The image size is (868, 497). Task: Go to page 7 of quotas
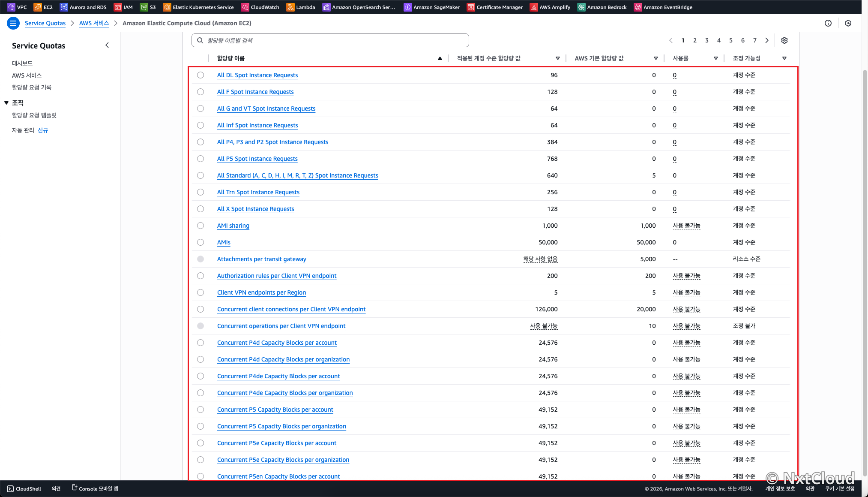tap(755, 40)
